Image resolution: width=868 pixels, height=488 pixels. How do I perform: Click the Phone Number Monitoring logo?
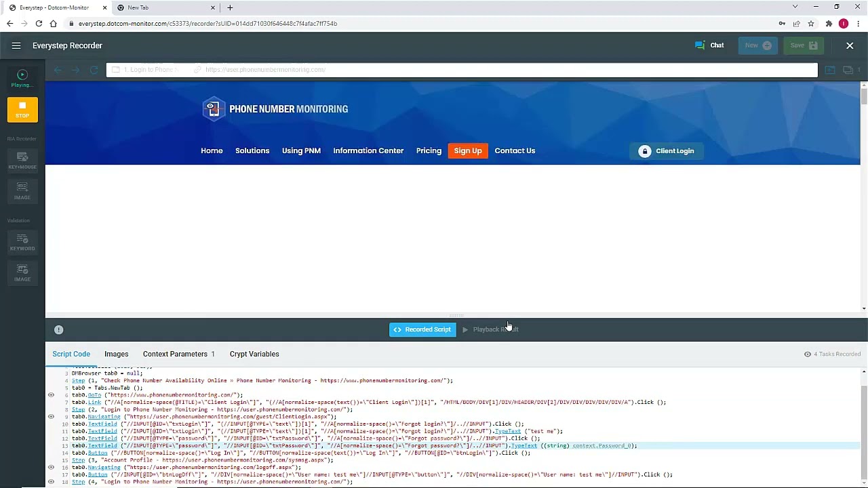[275, 108]
